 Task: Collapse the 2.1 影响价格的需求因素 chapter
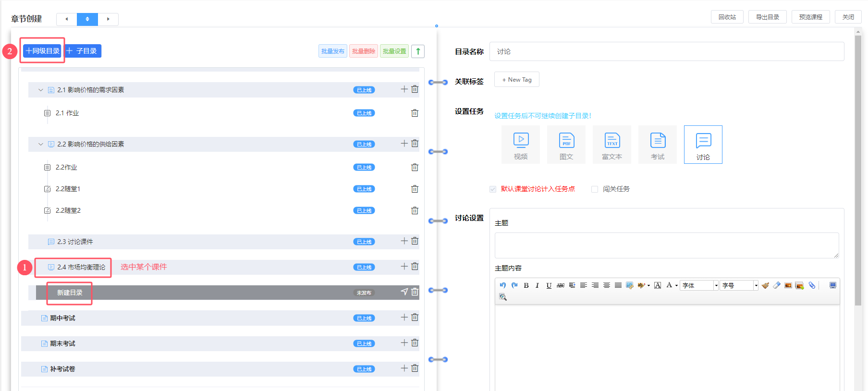(41, 90)
